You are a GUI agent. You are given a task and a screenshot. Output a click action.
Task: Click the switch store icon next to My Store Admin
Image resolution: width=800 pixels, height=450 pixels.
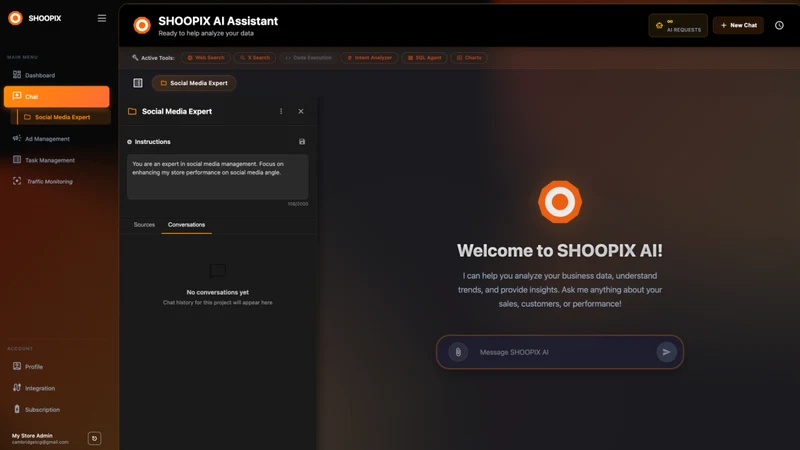click(x=94, y=438)
